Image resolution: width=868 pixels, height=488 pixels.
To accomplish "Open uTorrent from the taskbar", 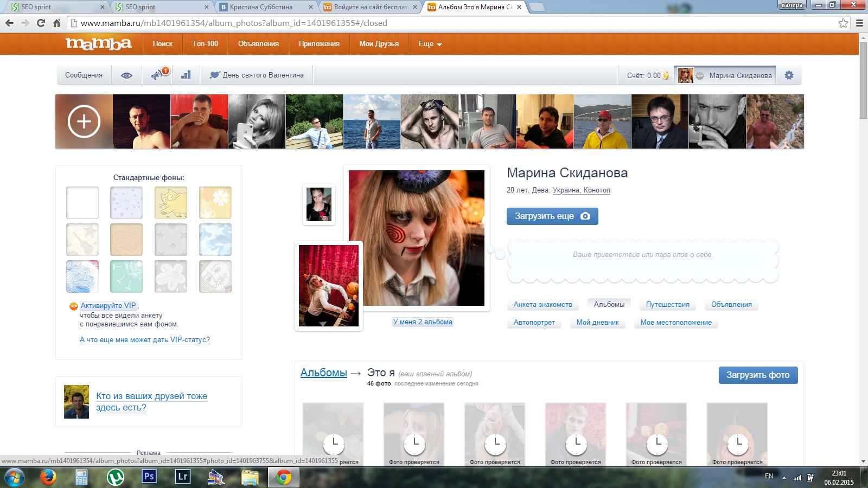I will tap(115, 477).
